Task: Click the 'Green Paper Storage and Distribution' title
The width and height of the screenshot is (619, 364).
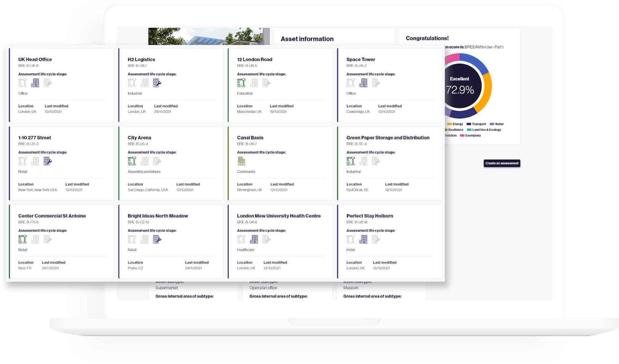Action: coord(388,138)
